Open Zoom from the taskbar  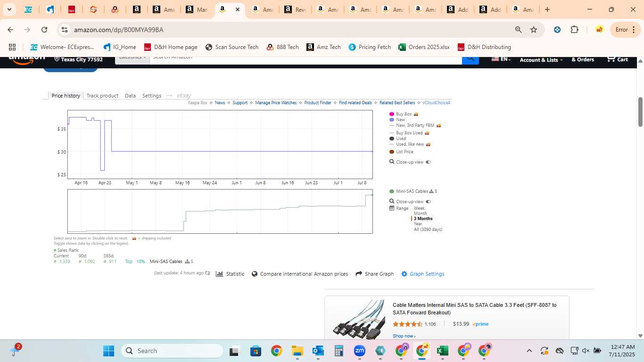pyautogui.click(x=360, y=351)
